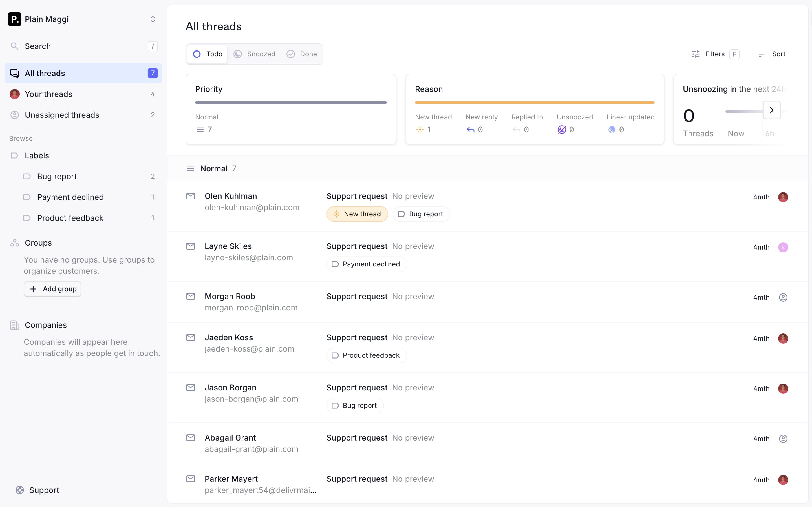Click the unassigned icon on Morgan Roob's thread
This screenshot has height=507, width=812.
point(783,297)
